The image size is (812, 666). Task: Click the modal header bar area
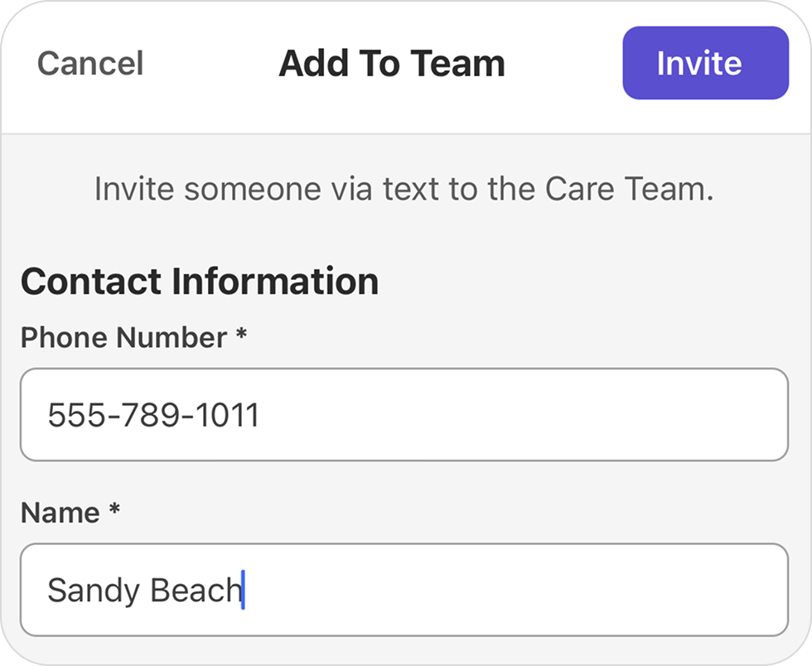pyautogui.click(x=539, y=62)
